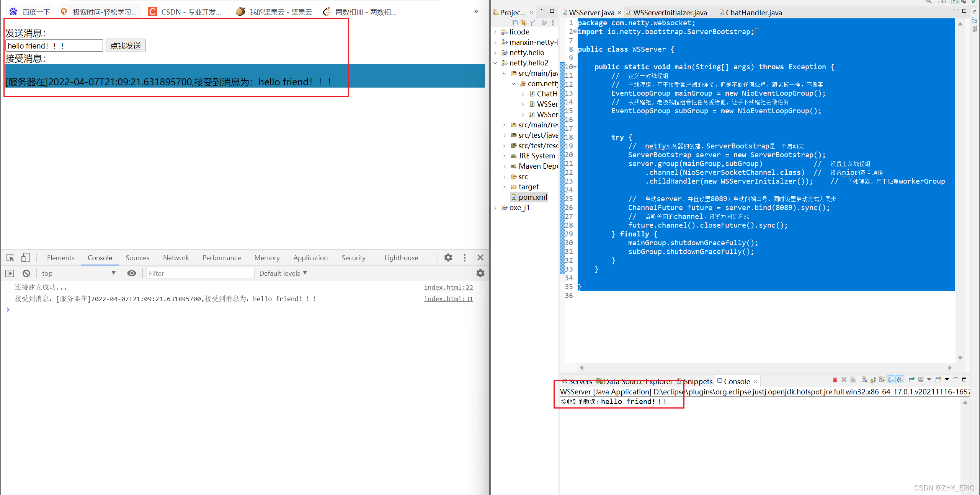Open the DevTools three-dot menu
This screenshot has height=495, width=980.
[464, 258]
